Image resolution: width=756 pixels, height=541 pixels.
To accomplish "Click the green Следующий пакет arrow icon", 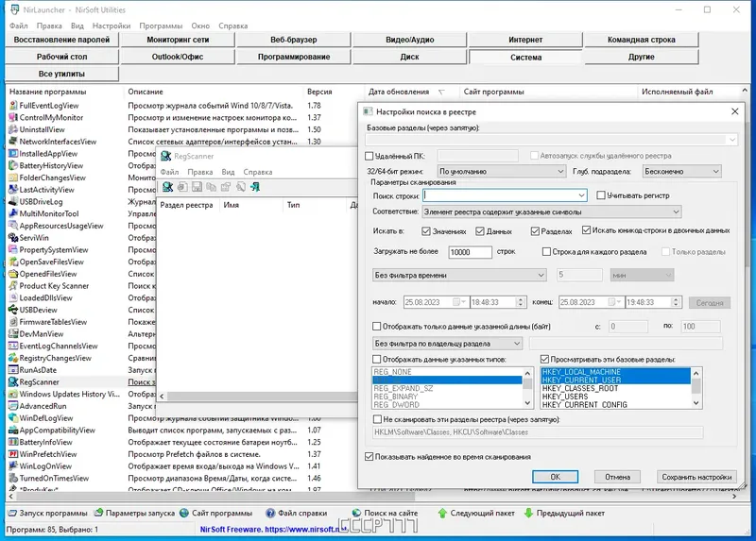I will coord(442,513).
